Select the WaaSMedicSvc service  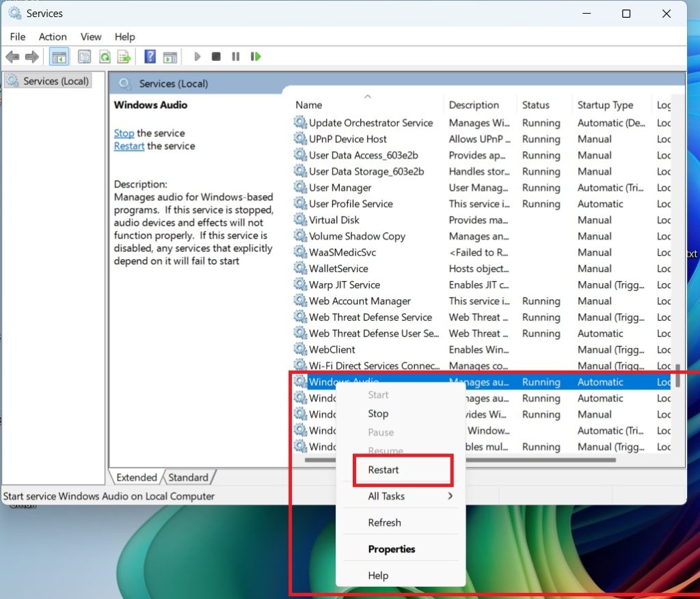tap(482, 252)
